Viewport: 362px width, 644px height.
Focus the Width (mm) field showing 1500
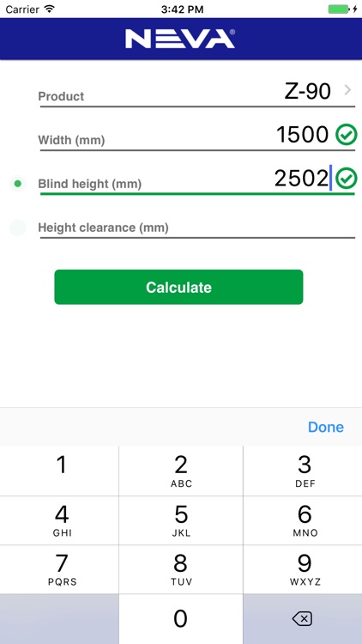coord(197,135)
